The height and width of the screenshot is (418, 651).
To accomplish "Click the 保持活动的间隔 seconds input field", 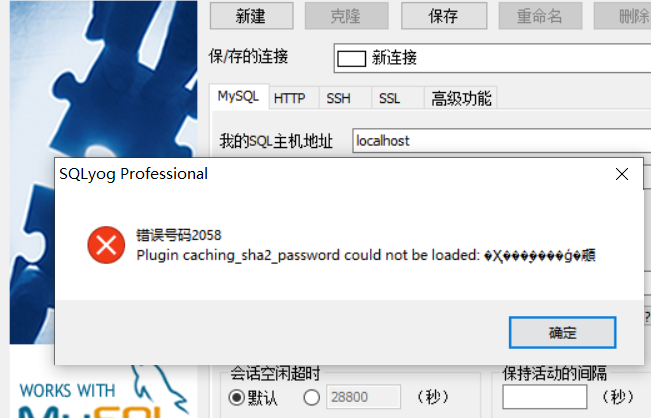I will click(x=545, y=397).
